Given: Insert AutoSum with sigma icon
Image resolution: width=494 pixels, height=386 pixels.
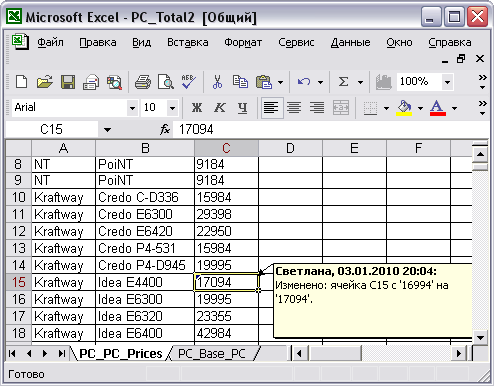Looking at the screenshot, I should pos(343,82).
